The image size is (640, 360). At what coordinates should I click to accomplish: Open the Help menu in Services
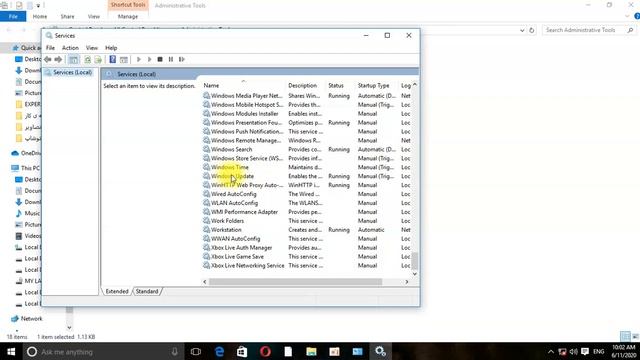(111, 48)
